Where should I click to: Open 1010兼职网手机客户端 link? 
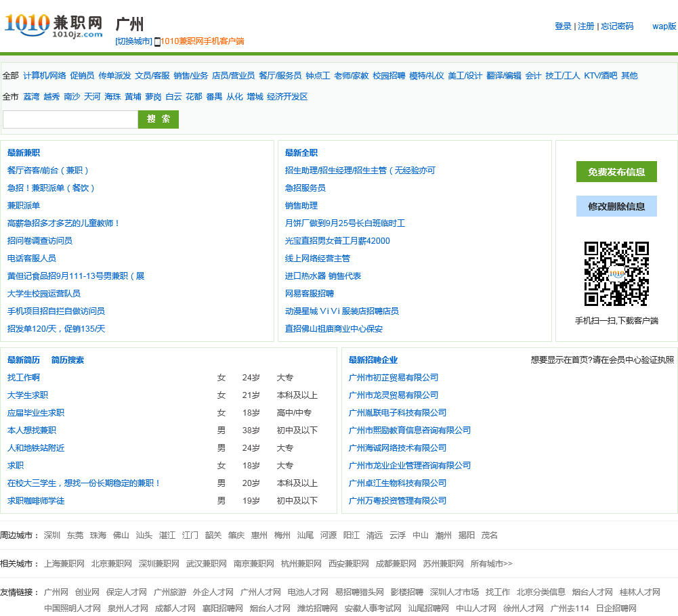pyautogui.click(x=203, y=41)
